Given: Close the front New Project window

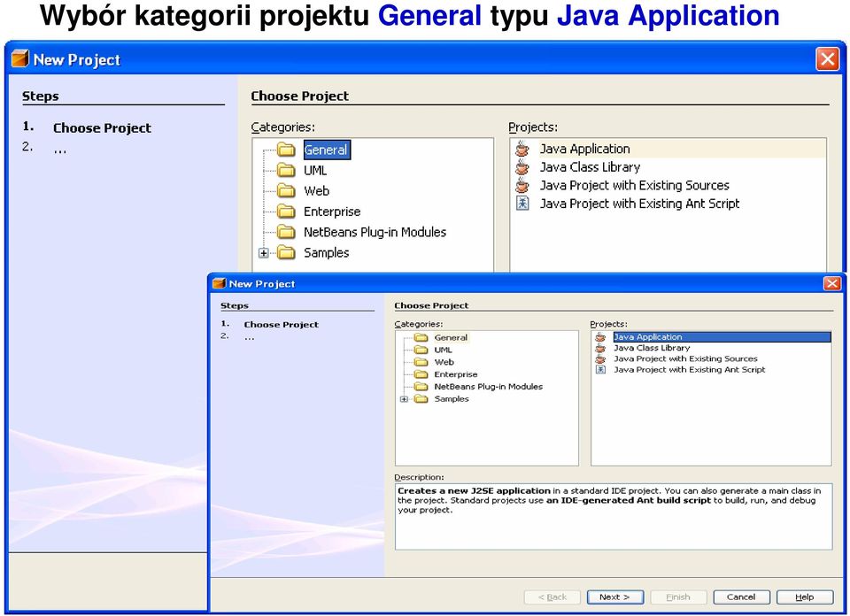Looking at the screenshot, I should [832, 283].
